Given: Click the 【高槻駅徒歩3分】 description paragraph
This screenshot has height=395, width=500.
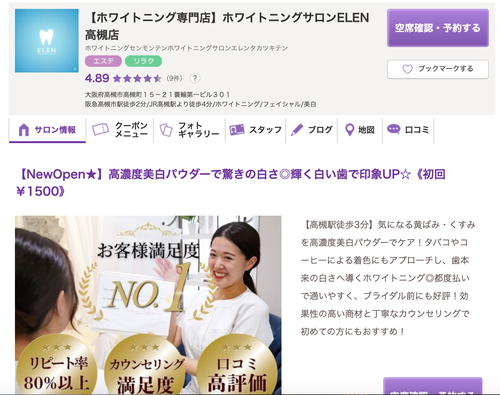Looking at the screenshot, I should 388,278.
